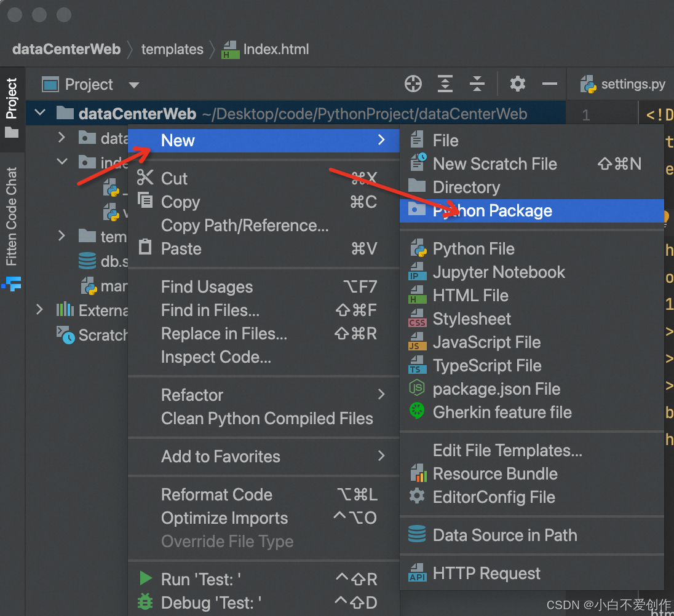Viewport: 674px width, 616px height.
Task: Select the 'mar' Python file in tree
Action: click(104, 286)
